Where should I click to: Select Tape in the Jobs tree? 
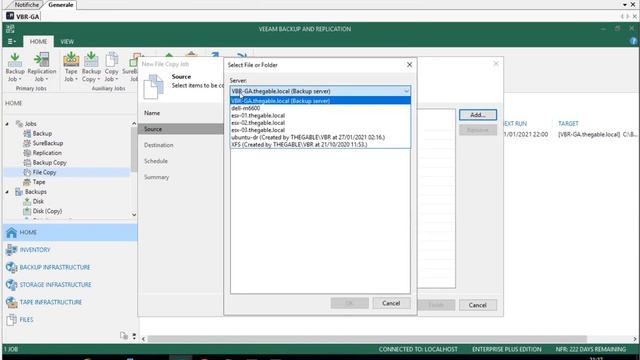(x=39, y=182)
